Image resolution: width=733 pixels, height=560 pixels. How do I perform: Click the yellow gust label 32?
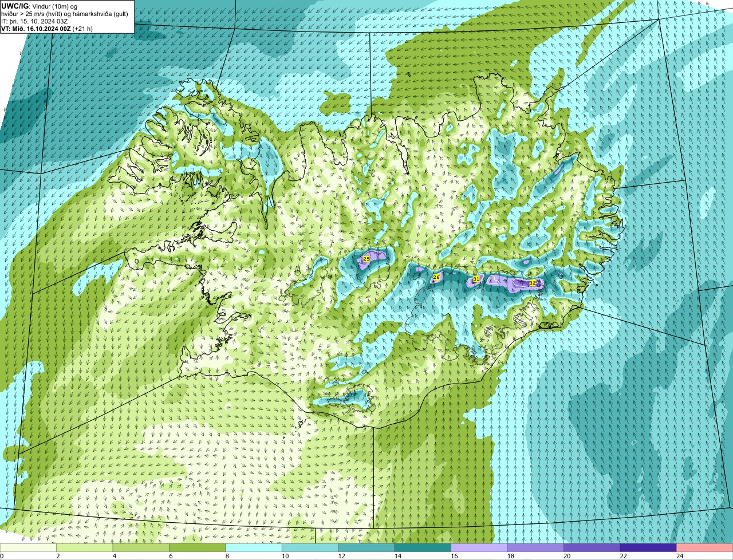pos(533,283)
